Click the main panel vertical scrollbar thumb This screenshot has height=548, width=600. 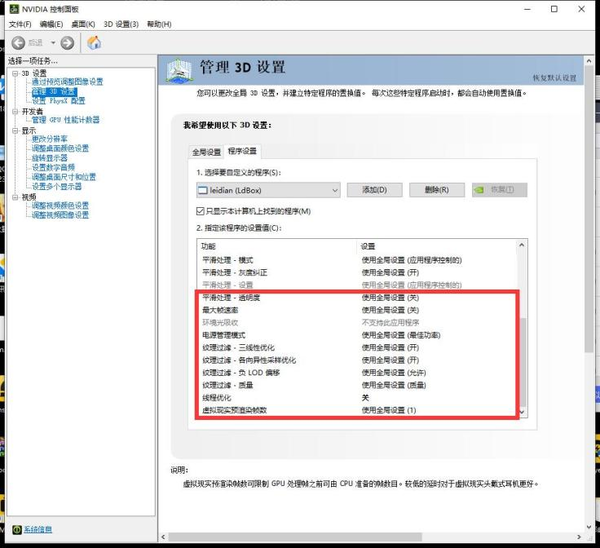[x=589, y=209]
